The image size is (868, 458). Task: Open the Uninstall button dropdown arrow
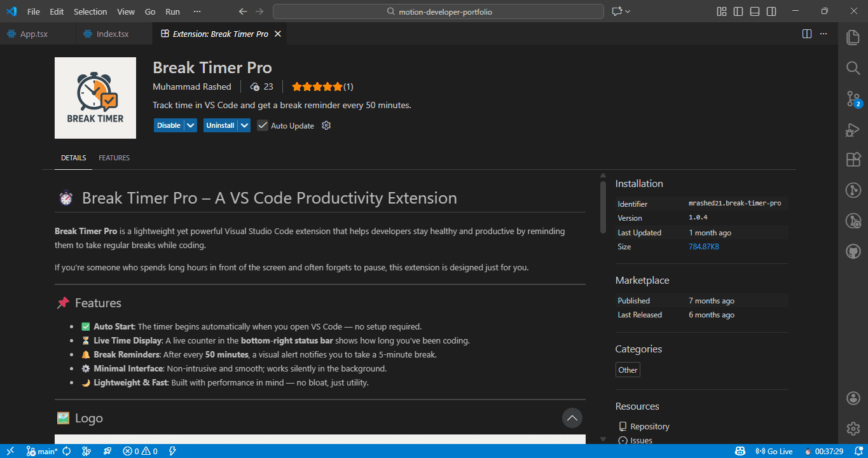tap(244, 125)
